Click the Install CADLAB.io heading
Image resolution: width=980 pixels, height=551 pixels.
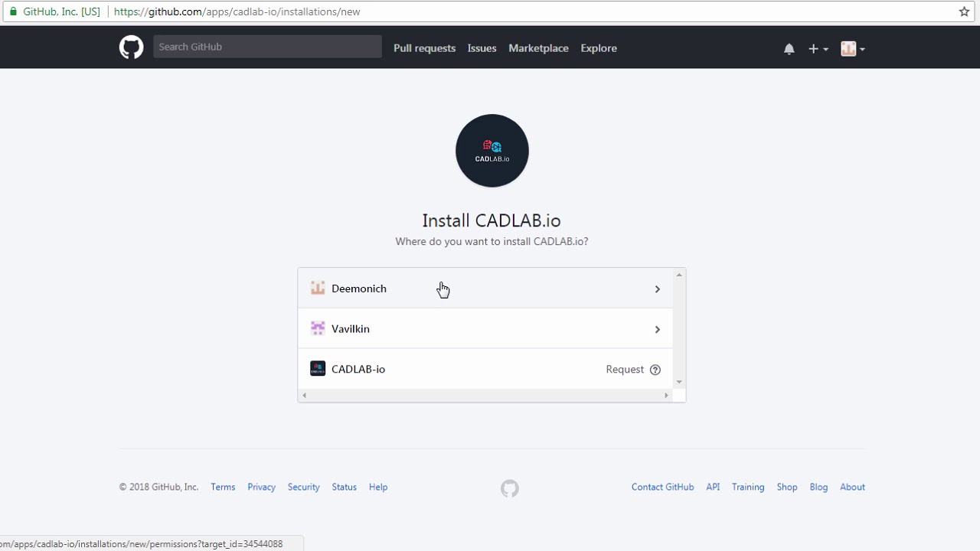pos(492,220)
